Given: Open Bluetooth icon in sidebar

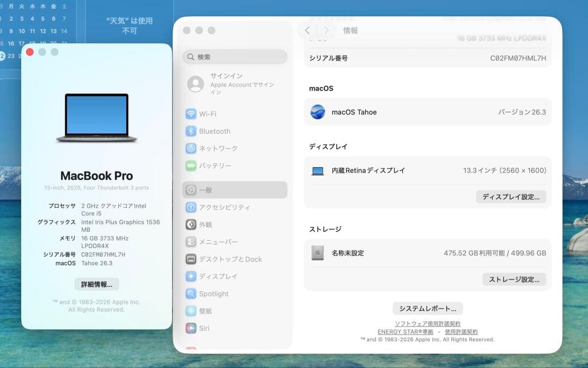Looking at the screenshot, I should tap(191, 131).
